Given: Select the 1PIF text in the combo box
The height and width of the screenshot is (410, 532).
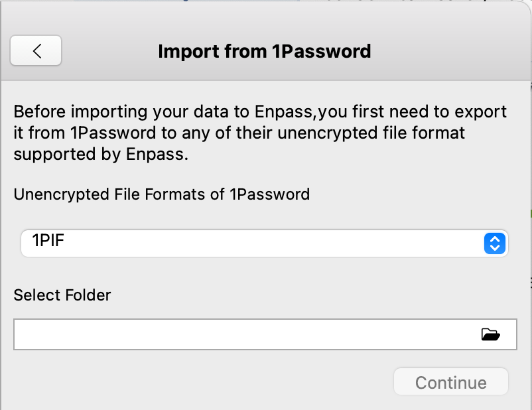Looking at the screenshot, I should tap(48, 243).
